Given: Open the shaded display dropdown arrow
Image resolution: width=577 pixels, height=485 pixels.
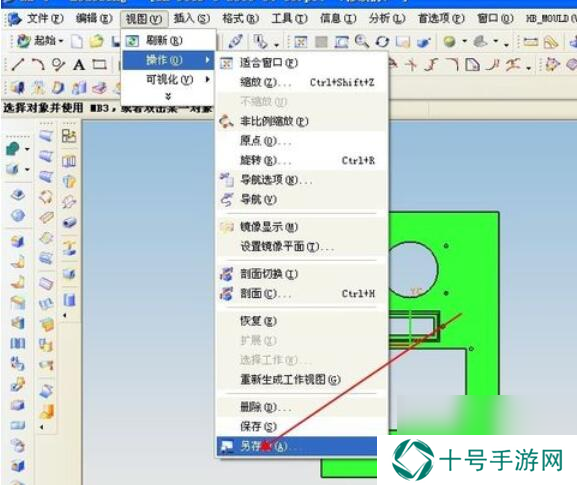Looking at the screenshot, I should pos(464,42).
